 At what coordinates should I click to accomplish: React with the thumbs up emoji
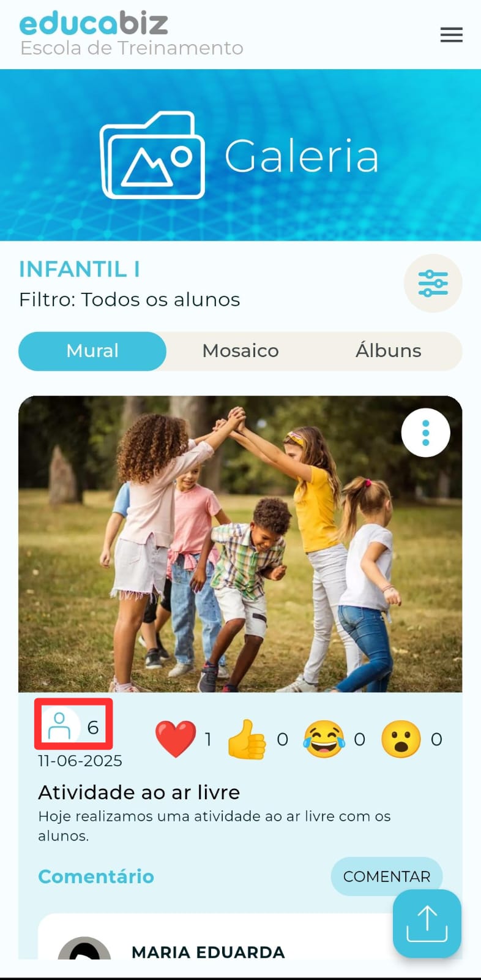pos(247,739)
